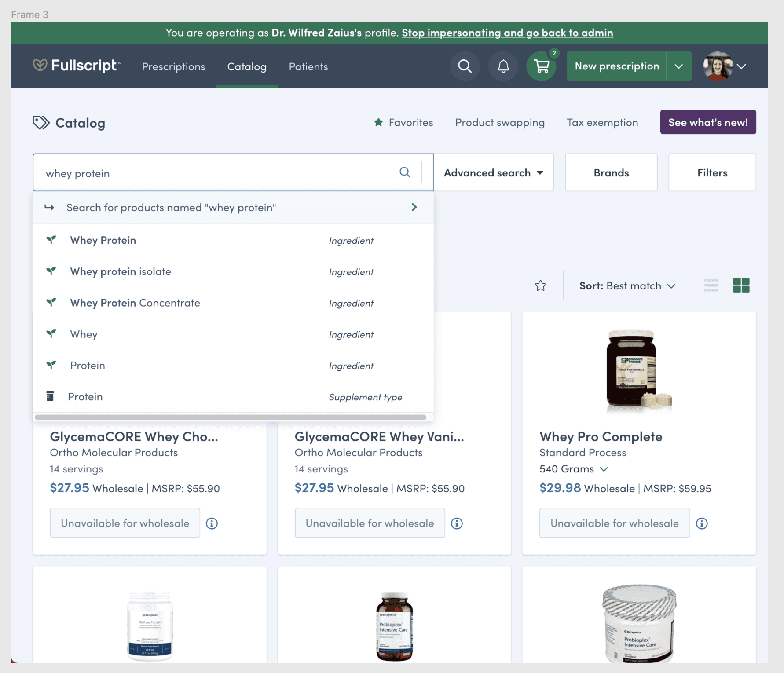Image resolution: width=784 pixels, height=673 pixels.
Task: Click info icon on GlycemaCORE Whey Cho... card
Action: click(x=212, y=523)
